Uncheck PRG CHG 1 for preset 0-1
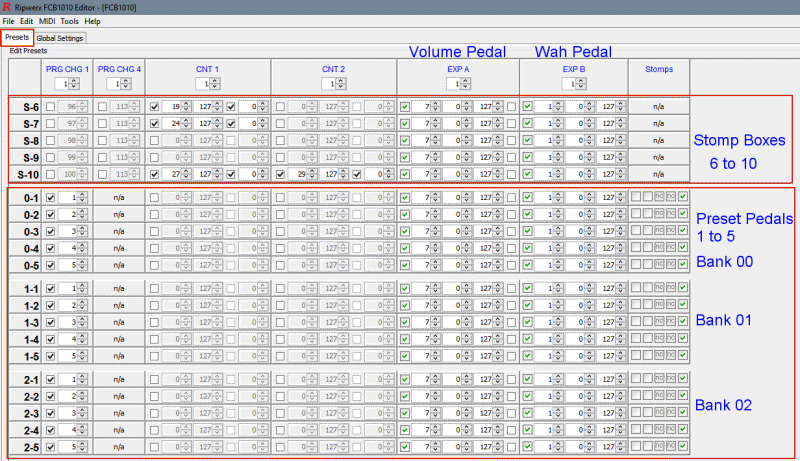 51,198
